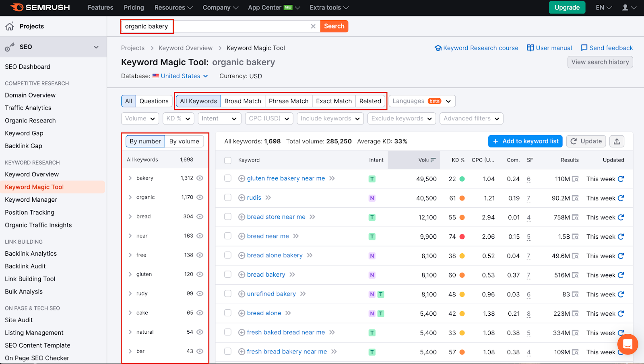Tick the select-all keywords checkbox
This screenshot has height=364, width=644.
tap(228, 160)
